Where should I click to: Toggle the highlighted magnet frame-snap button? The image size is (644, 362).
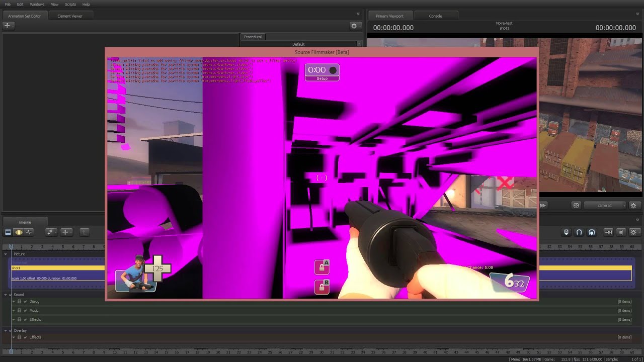pyautogui.click(x=592, y=232)
